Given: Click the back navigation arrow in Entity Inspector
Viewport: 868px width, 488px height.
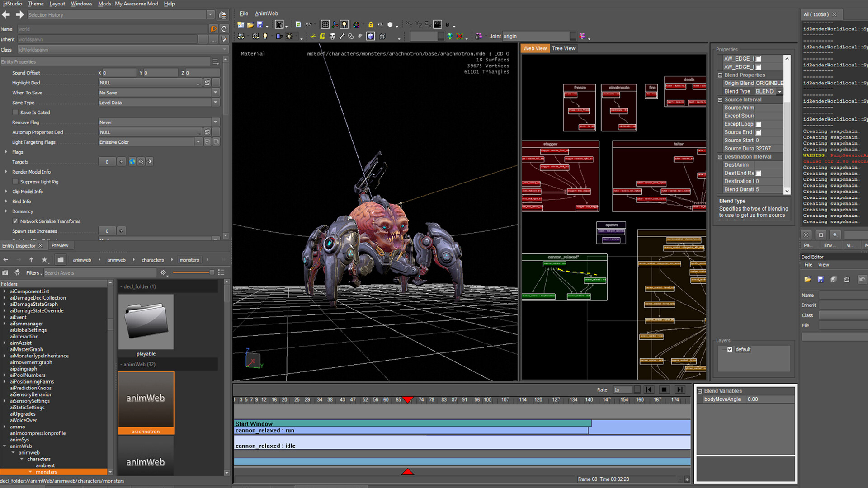Looking at the screenshot, I should (5, 260).
